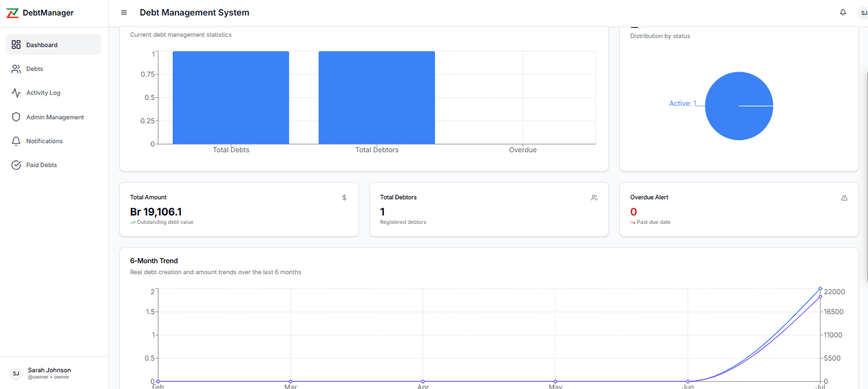Click the Overdue axis label
868x389 pixels.
(x=523, y=150)
